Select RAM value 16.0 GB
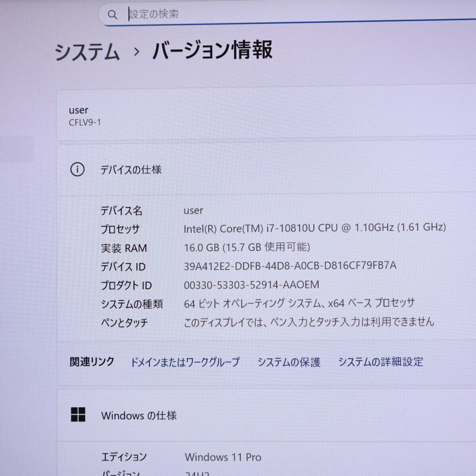The width and height of the screenshot is (476, 476). pyautogui.click(x=247, y=247)
